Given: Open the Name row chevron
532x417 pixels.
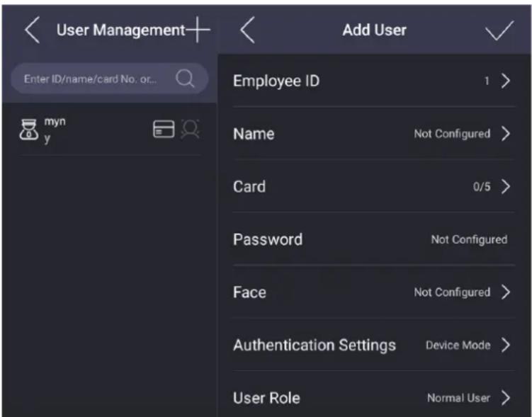Looking at the screenshot, I should pos(506,134).
